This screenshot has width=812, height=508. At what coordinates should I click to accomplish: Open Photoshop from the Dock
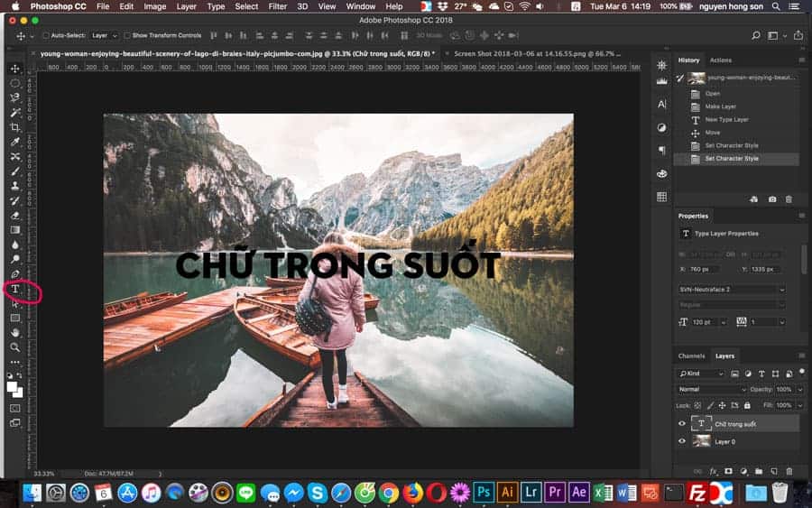pos(484,493)
